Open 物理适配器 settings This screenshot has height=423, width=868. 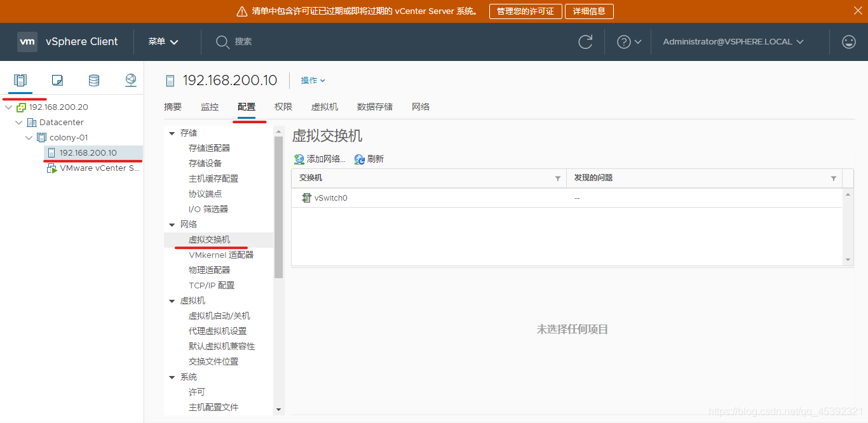coord(210,270)
